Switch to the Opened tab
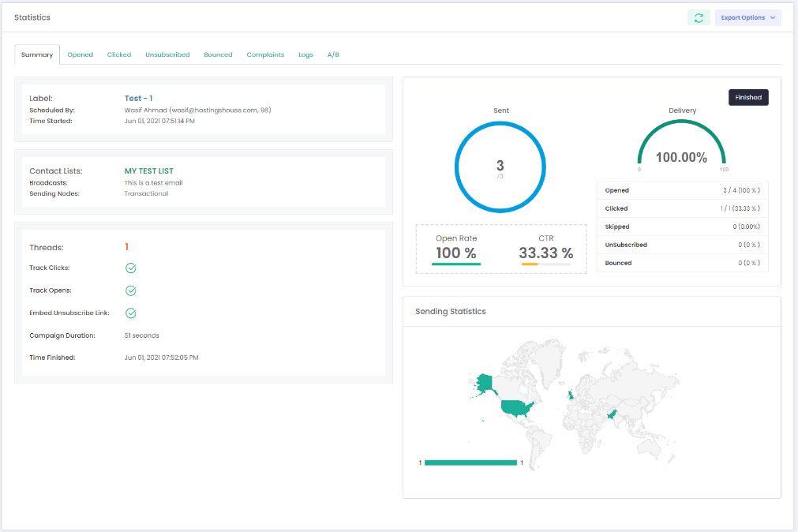Screen dimensions: 798x532 pos(81,54)
